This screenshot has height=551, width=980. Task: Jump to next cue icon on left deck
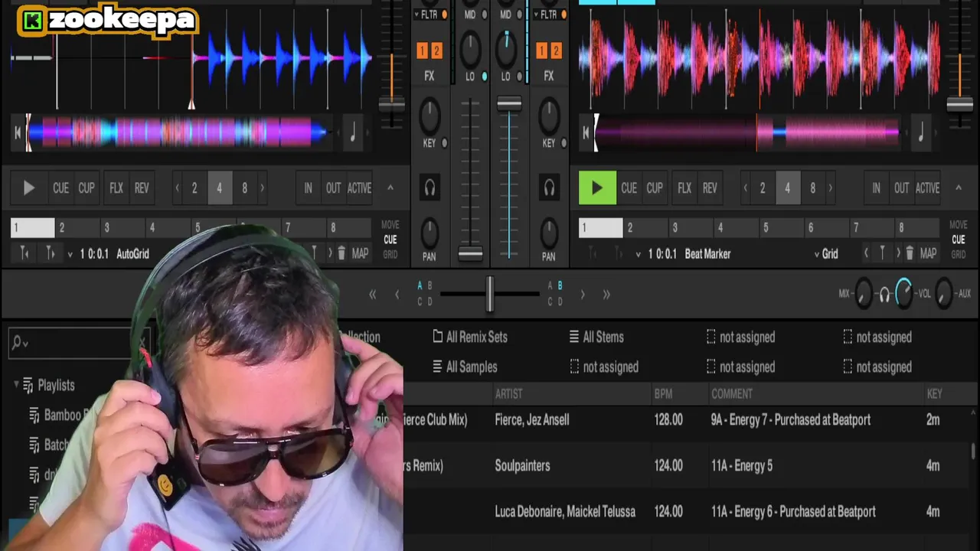click(x=50, y=253)
